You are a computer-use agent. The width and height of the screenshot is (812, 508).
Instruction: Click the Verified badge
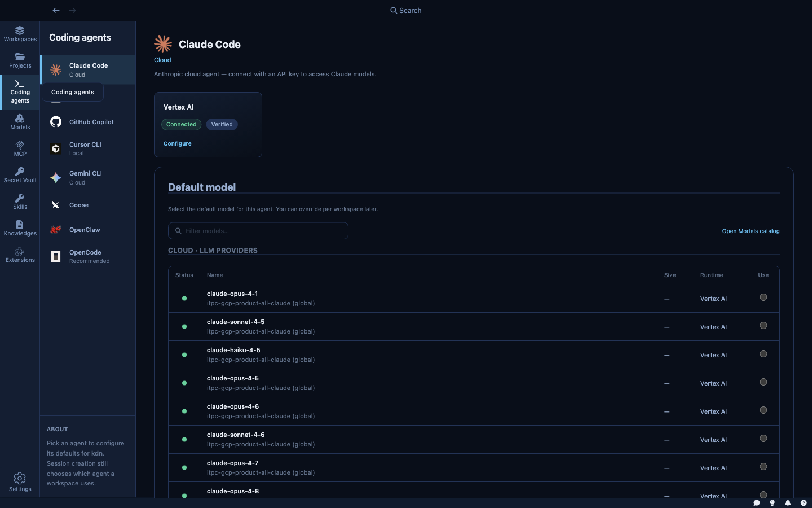[222, 125]
